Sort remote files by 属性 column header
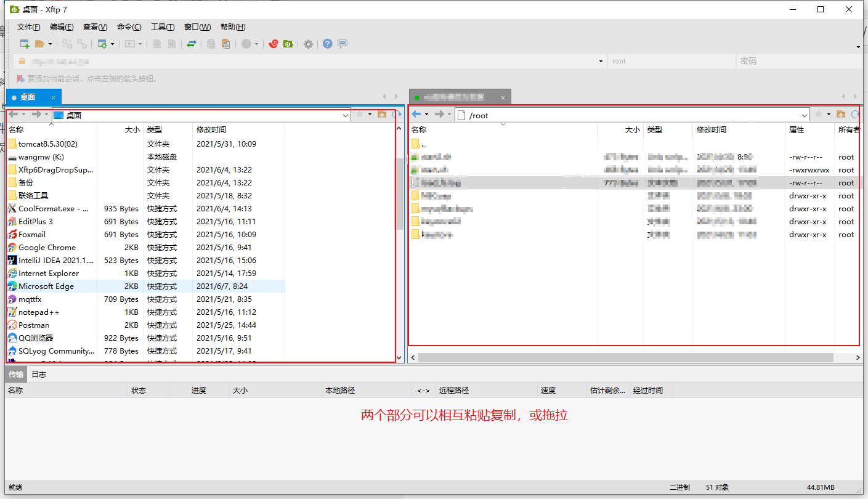 809,130
